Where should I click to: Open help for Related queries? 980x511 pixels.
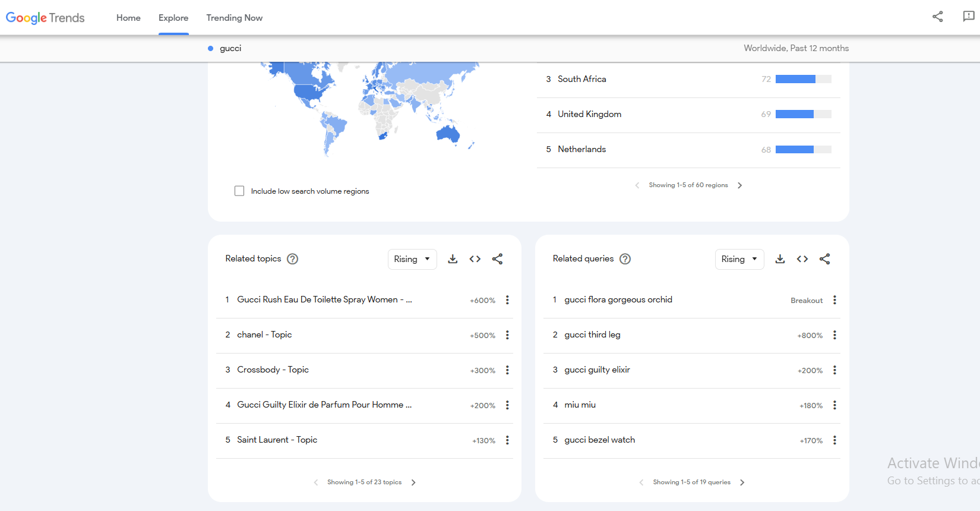(625, 259)
